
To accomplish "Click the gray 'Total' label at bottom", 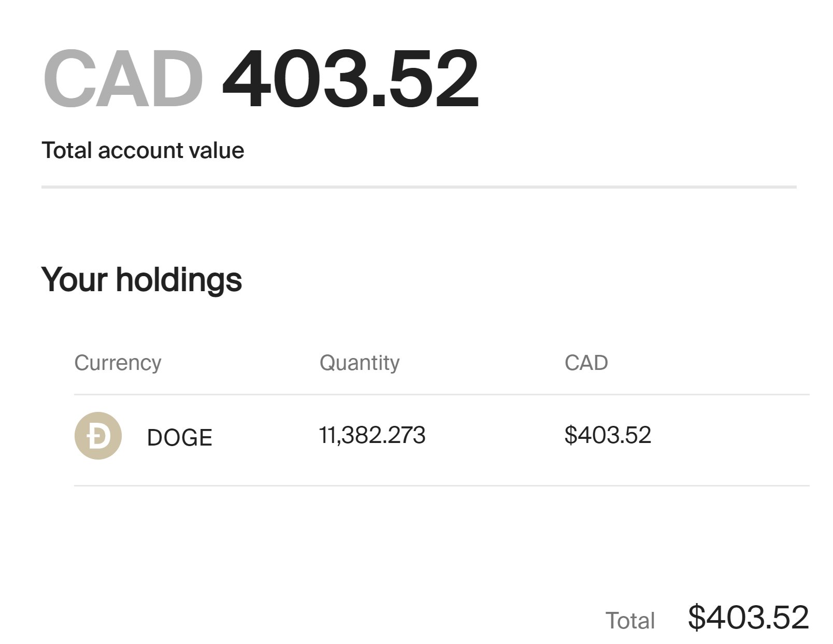I will pos(630,621).
